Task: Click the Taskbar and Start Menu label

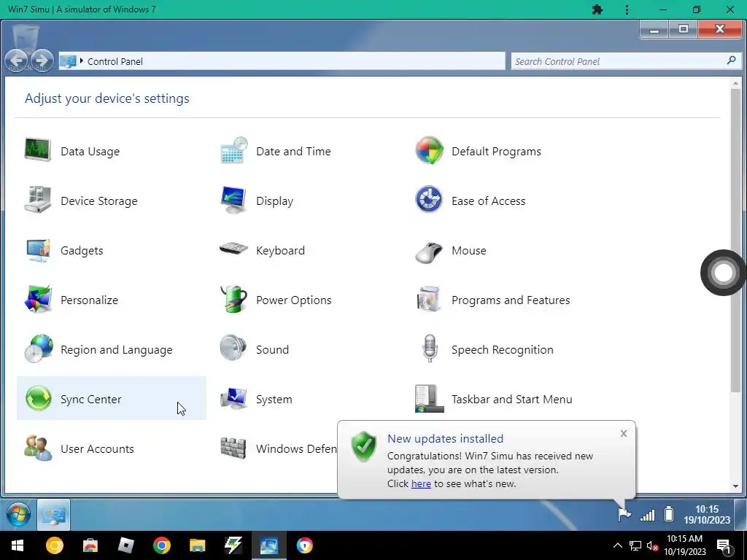Action: pyautogui.click(x=511, y=399)
